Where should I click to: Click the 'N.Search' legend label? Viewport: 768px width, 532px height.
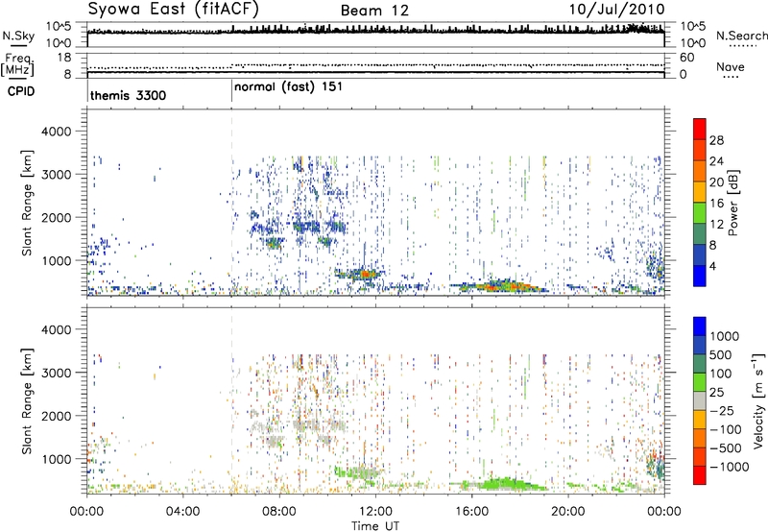[741, 36]
